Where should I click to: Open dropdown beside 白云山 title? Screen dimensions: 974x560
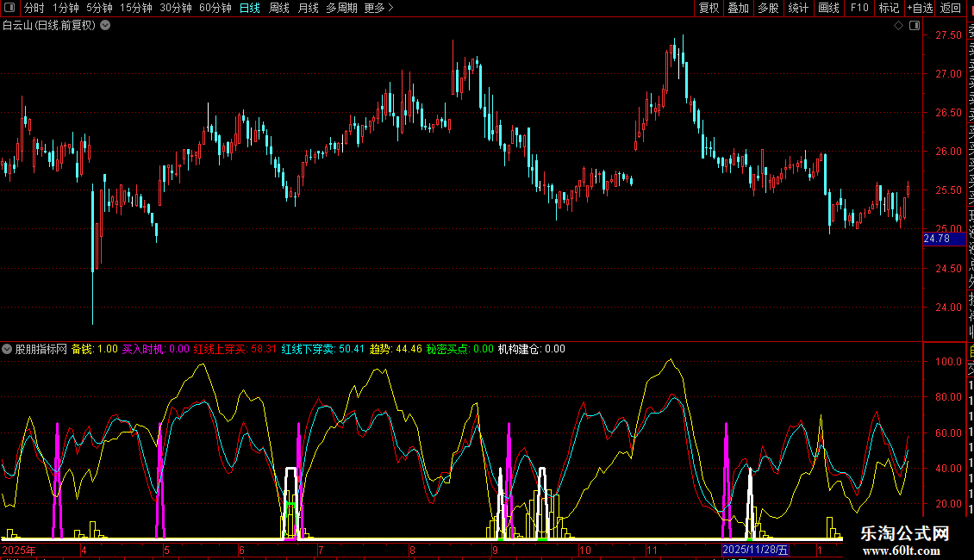point(106,26)
